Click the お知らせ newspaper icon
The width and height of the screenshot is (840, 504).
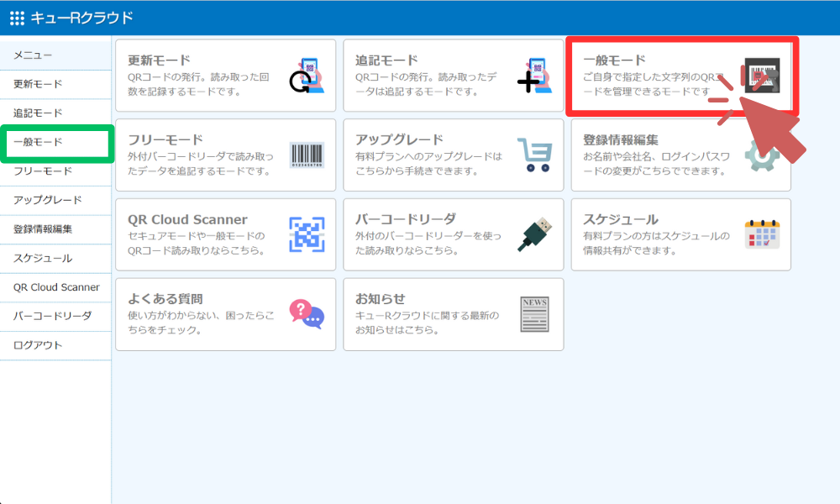534,314
